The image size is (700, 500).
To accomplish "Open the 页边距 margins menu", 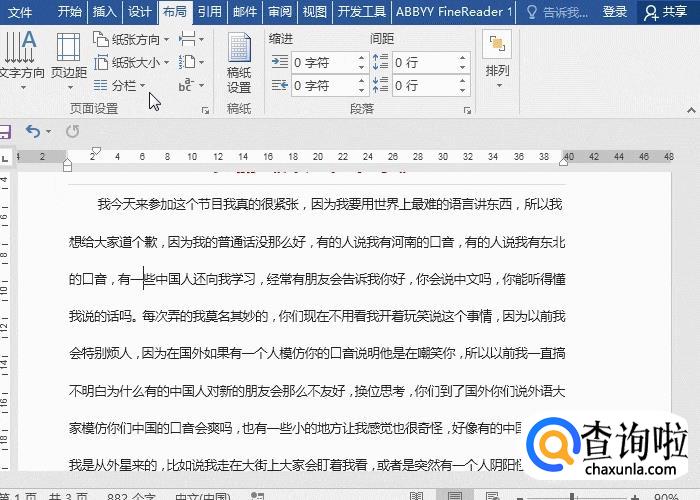I will coord(69,60).
